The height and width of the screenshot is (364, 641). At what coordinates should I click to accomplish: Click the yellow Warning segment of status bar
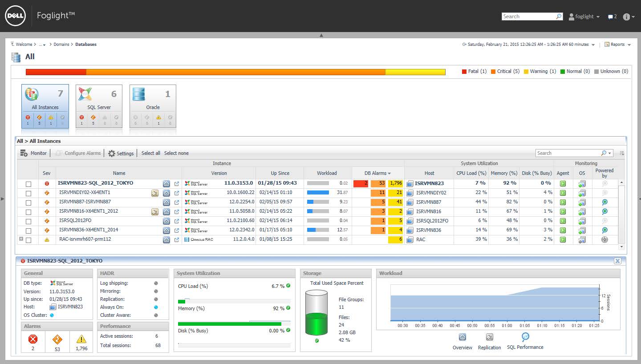(x=415, y=72)
